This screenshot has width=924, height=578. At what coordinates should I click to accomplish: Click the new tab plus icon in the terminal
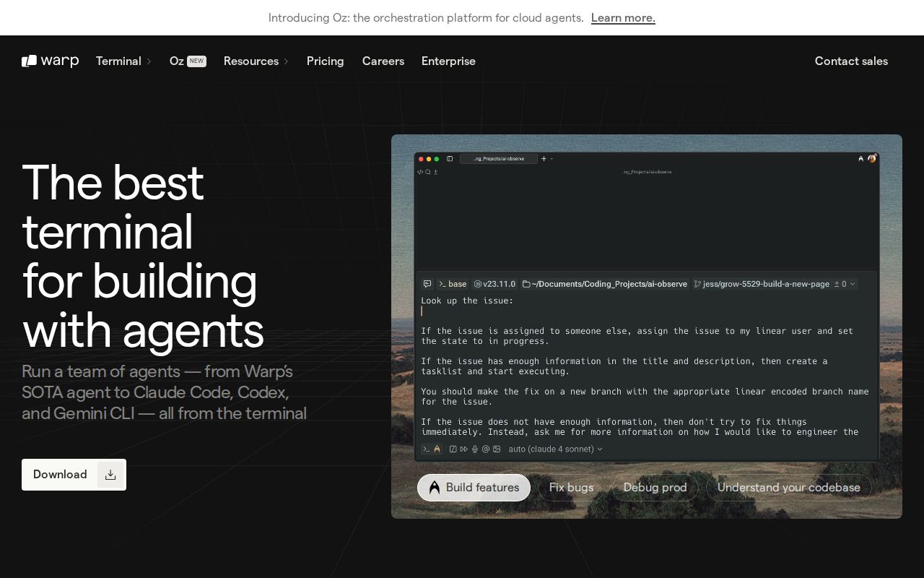(x=544, y=159)
